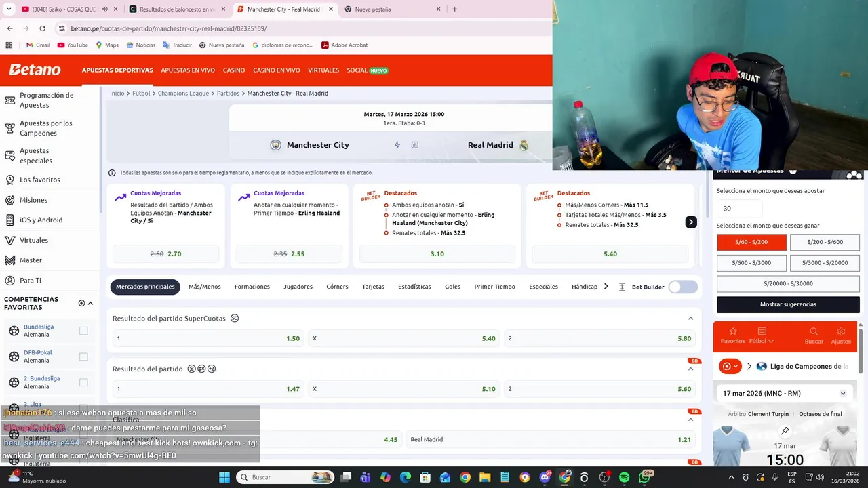
Task: Click the pin icon above 17 mar
Action: coord(785,431)
